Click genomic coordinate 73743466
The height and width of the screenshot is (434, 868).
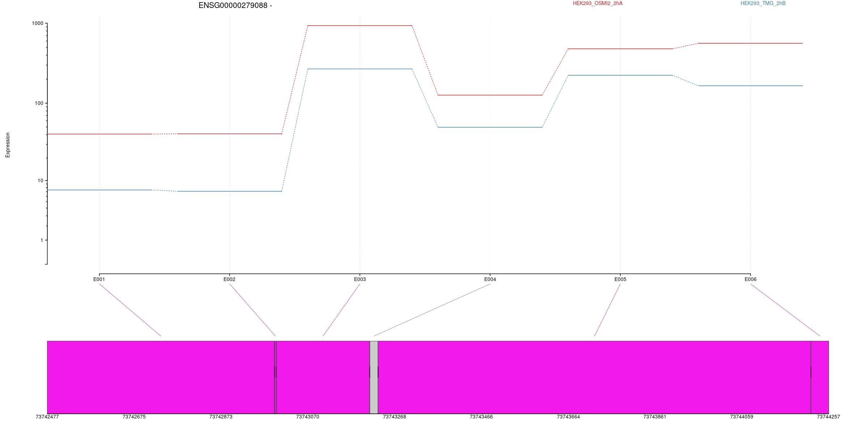pos(481,417)
